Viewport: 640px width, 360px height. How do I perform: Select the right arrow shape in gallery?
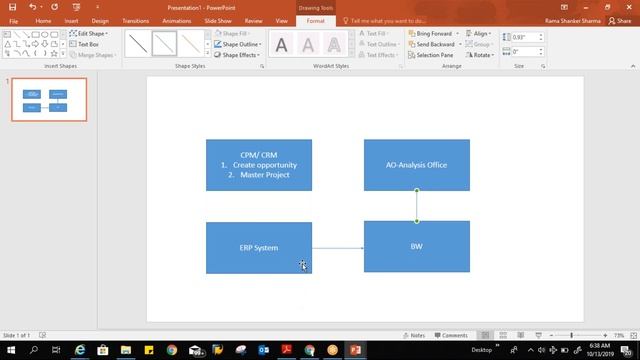(x=36, y=44)
